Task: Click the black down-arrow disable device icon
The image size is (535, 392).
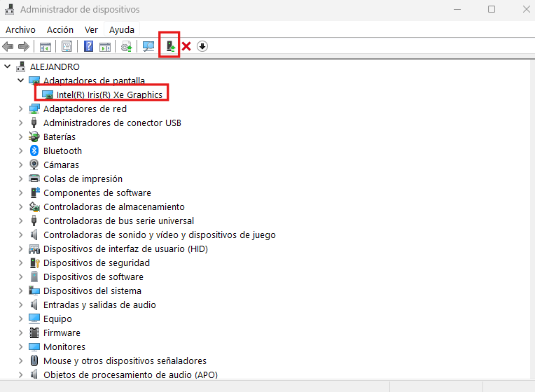Action: [202, 47]
